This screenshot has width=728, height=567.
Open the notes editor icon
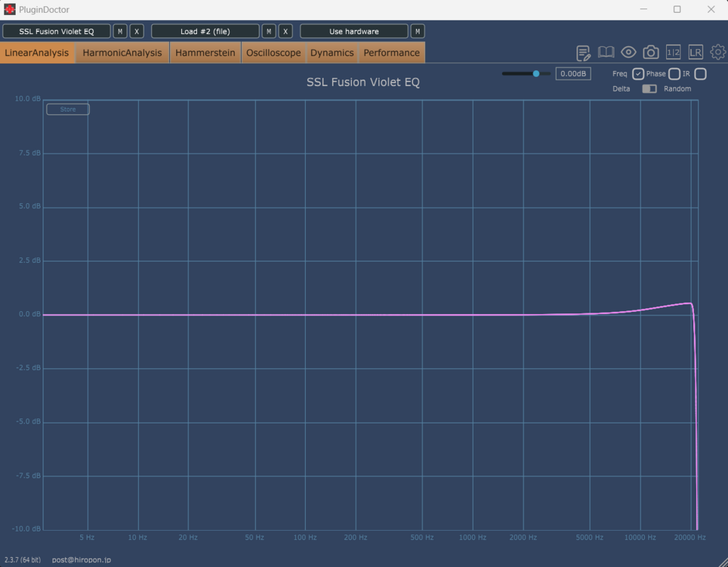(x=583, y=53)
